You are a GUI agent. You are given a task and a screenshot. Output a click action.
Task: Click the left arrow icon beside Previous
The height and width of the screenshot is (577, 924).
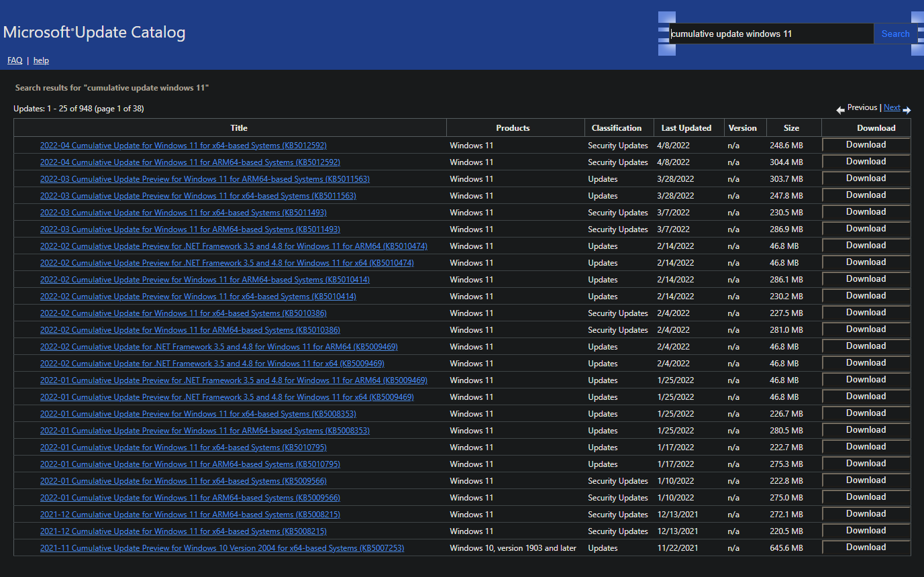click(840, 110)
